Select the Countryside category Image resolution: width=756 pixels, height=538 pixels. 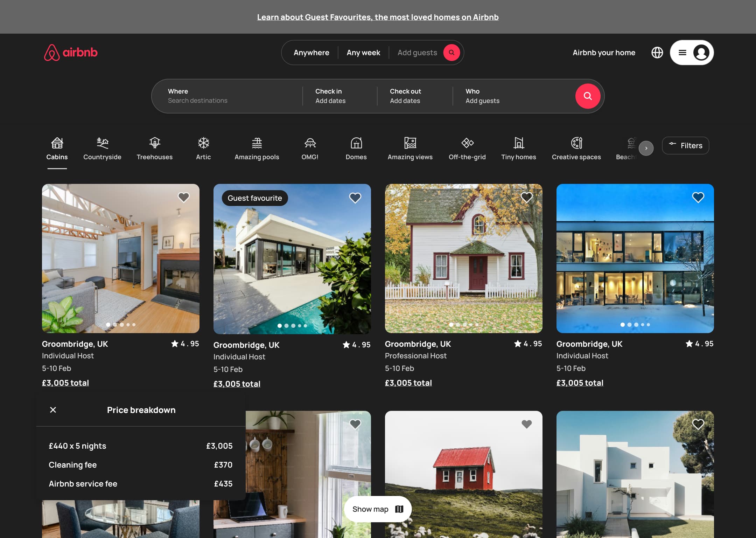click(102, 149)
